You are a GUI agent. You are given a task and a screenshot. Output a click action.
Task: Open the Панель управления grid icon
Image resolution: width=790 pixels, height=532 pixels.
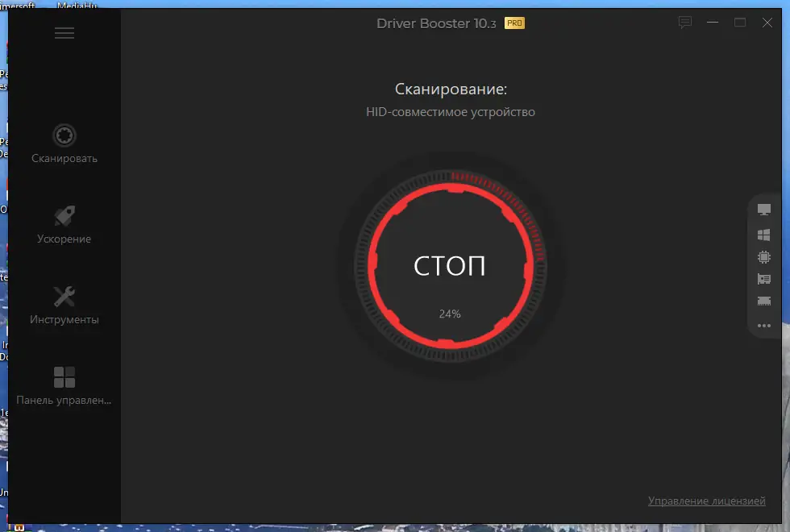click(x=64, y=376)
